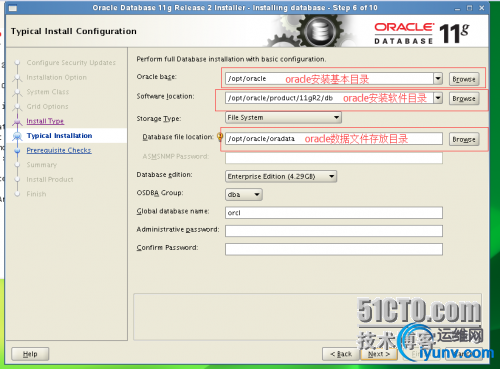The height and width of the screenshot is (369, 500).
Task: Click the Help button
Action: pos(30,354)
